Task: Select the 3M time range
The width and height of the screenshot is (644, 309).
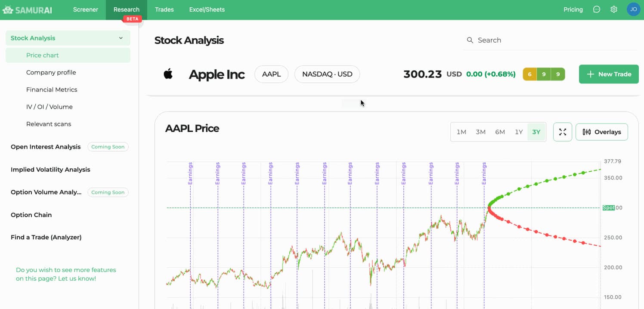Action: click(480, 132)
